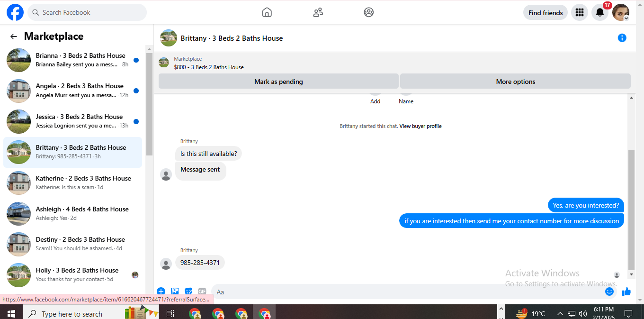Click the Marketplace sidebar heading
This screenshot has height=319, width=644.
pos(54,36)
